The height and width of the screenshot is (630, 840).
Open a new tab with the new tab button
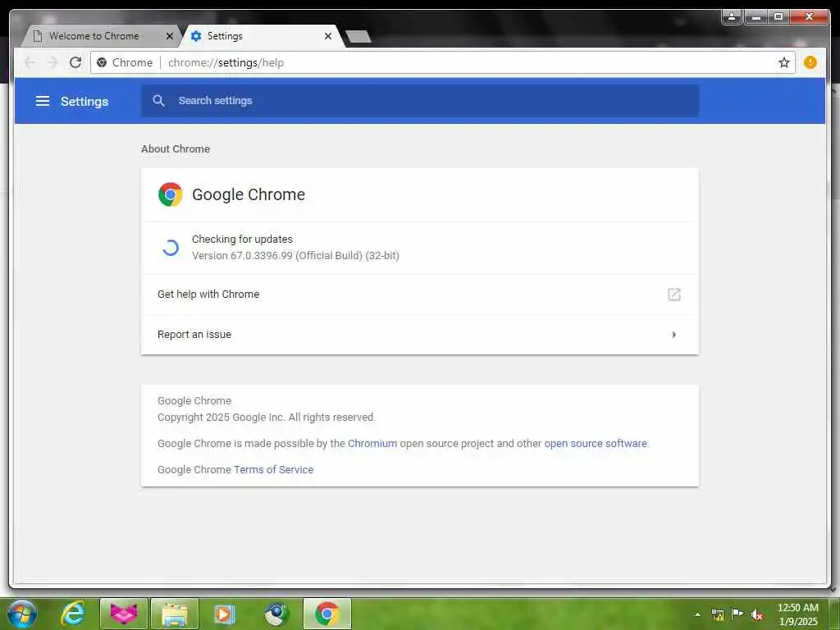(358, 36)
